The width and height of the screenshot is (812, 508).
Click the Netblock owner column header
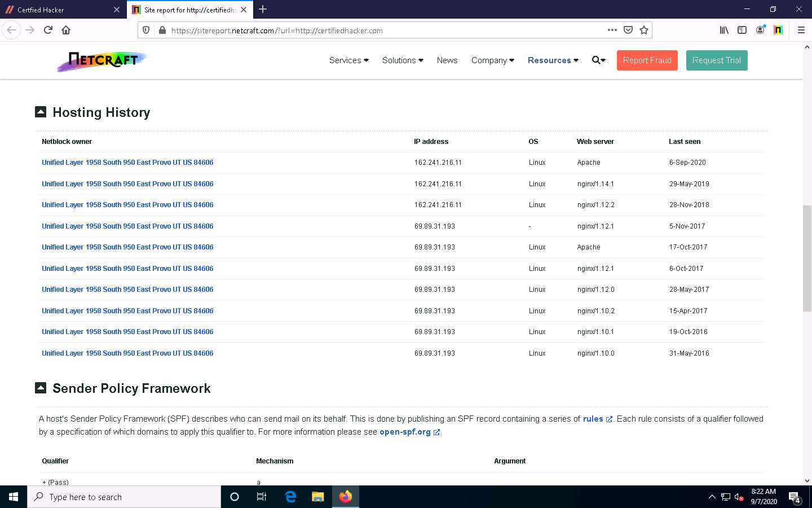click(x=67, y=142)
